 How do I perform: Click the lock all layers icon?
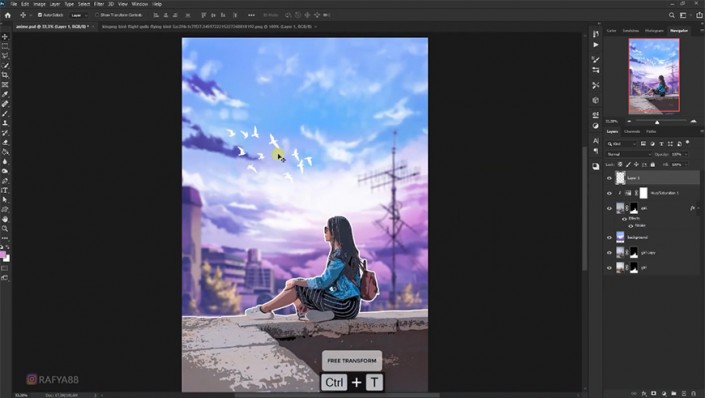click(653, 165)
